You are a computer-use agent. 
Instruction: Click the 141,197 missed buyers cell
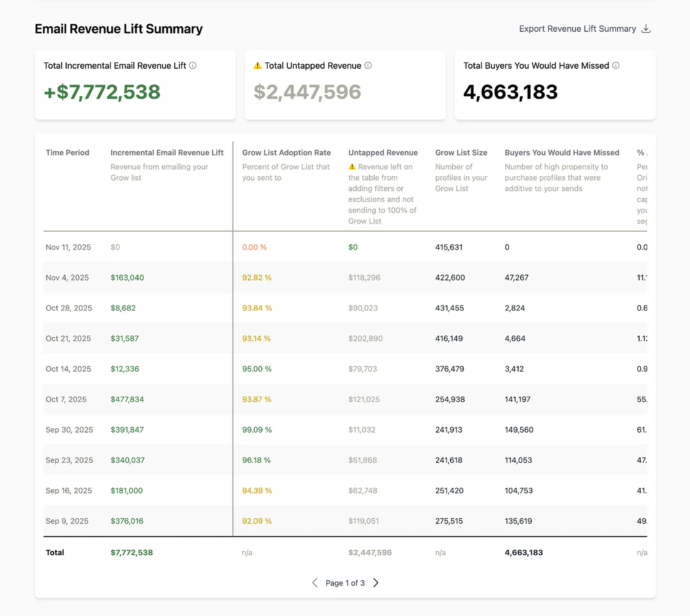517,399
